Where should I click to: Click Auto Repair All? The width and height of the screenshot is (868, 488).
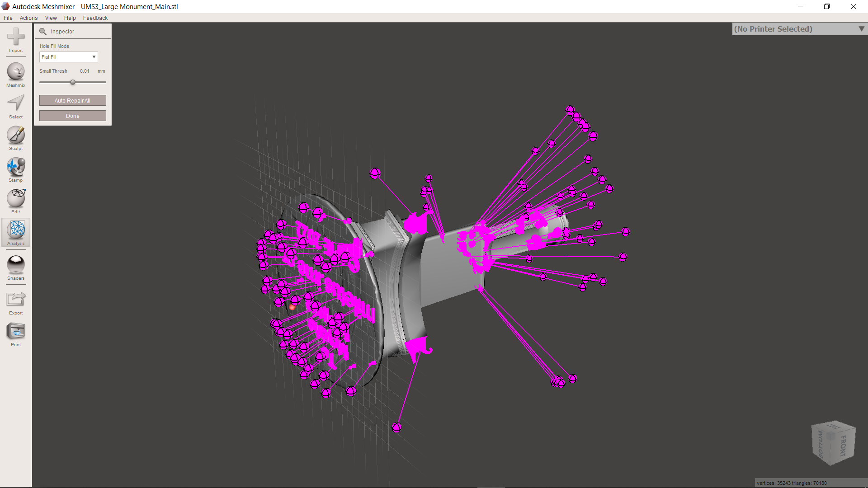[72, 100]
